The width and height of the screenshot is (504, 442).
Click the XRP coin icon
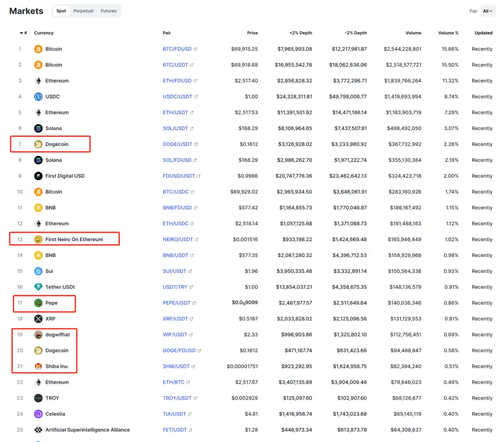(38, 319)
